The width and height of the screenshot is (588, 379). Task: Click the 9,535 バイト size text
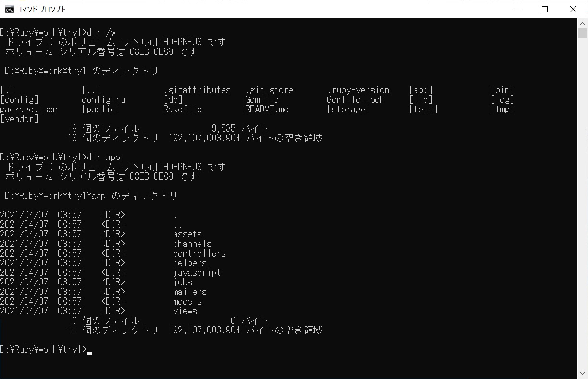(x=240, y=128)
